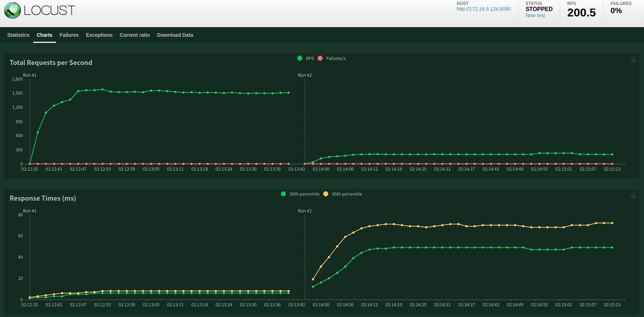Open the Failures tab
Screen dimensions: 644x317
69,35
